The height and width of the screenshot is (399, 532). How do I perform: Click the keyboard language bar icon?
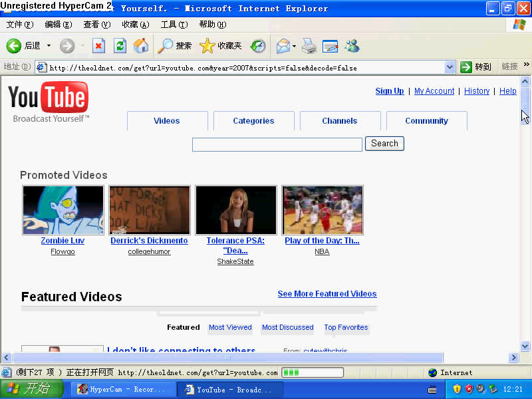[x=432, y=390]
